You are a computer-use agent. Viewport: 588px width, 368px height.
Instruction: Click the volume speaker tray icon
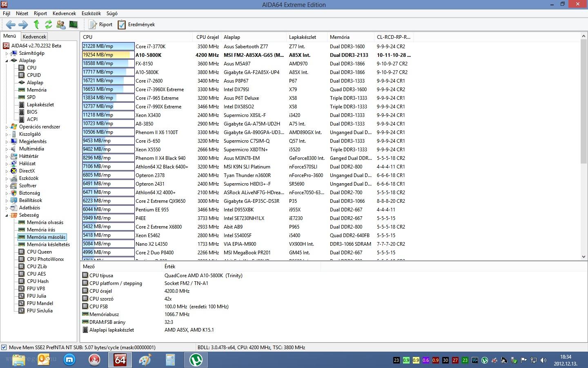pyautogui.click(x=543, y=360)
